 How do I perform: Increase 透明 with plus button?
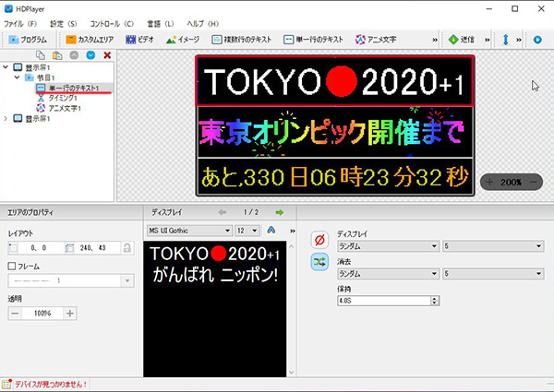70,313
